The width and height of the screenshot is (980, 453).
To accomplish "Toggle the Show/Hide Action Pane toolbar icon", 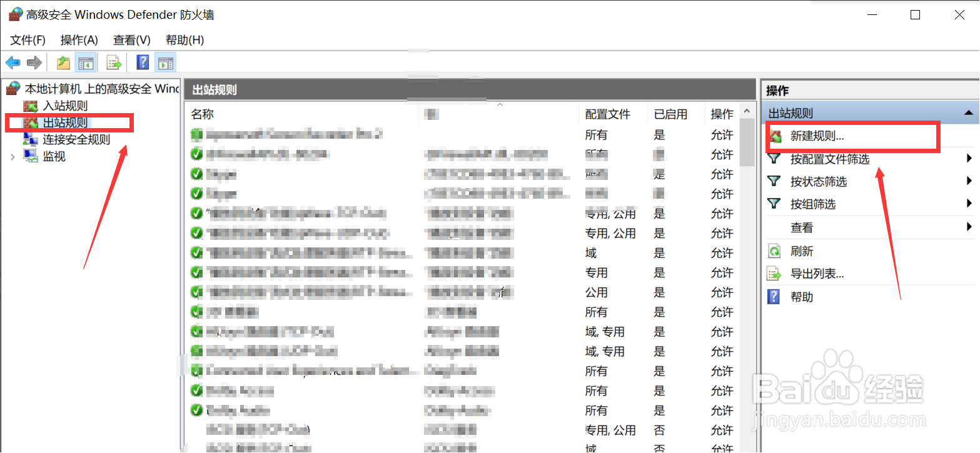I will coord(166,62).
